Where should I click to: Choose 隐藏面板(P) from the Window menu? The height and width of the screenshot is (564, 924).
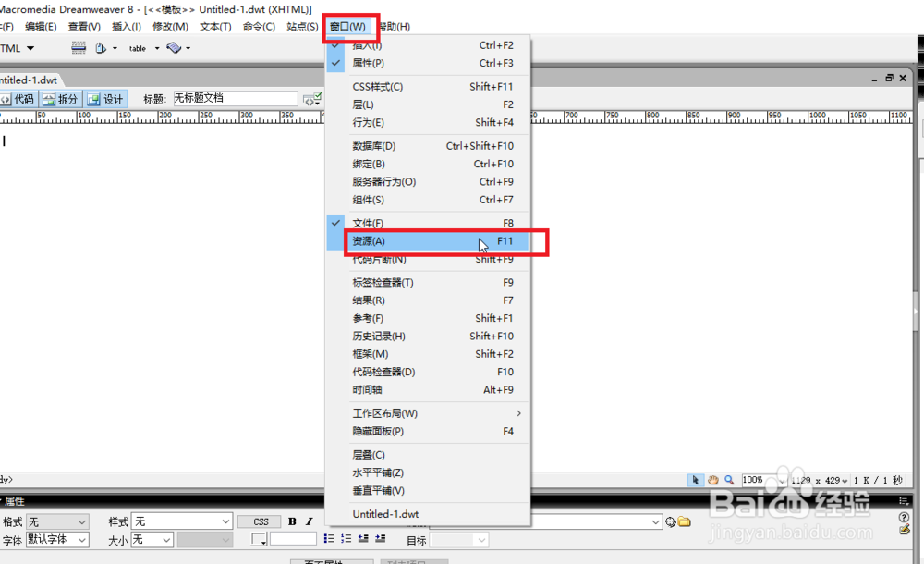point(428,431)
